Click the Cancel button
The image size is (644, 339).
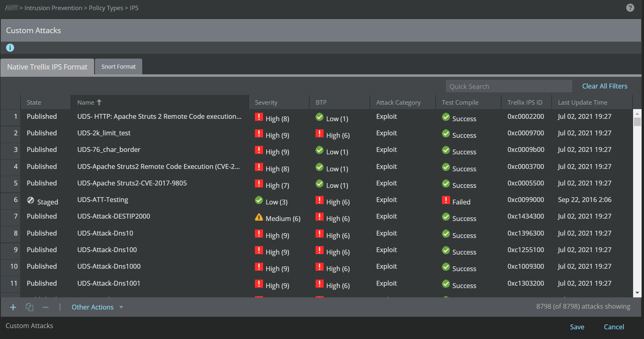point(614,327)
